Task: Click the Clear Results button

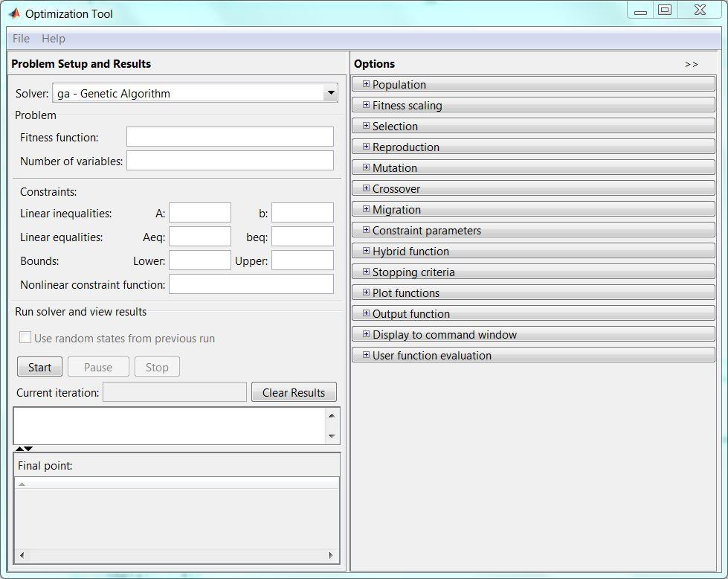Action: click(x=294, y=392)
